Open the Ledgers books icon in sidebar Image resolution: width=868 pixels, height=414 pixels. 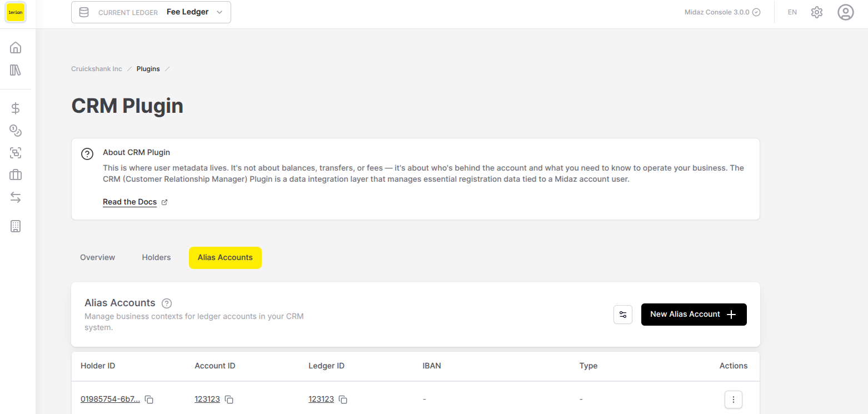coord(16,70)
